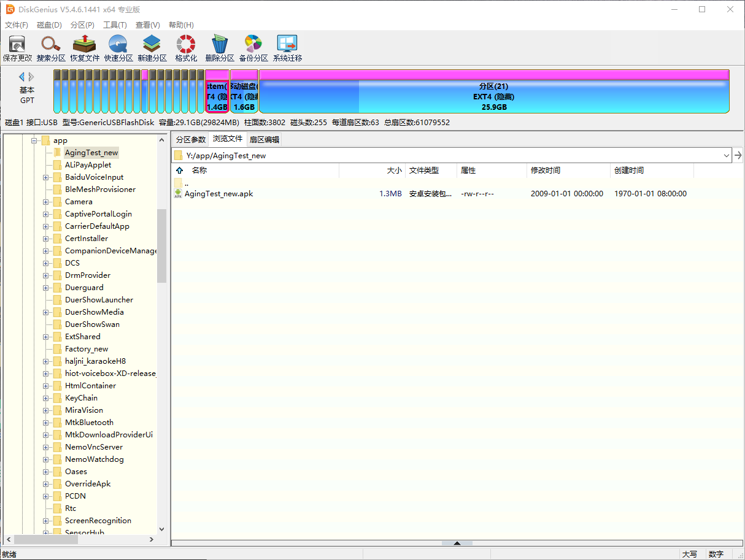Launch the 恢复文件 file recovery tool
This screenshot has width=745, height=560.
(85, 48)
